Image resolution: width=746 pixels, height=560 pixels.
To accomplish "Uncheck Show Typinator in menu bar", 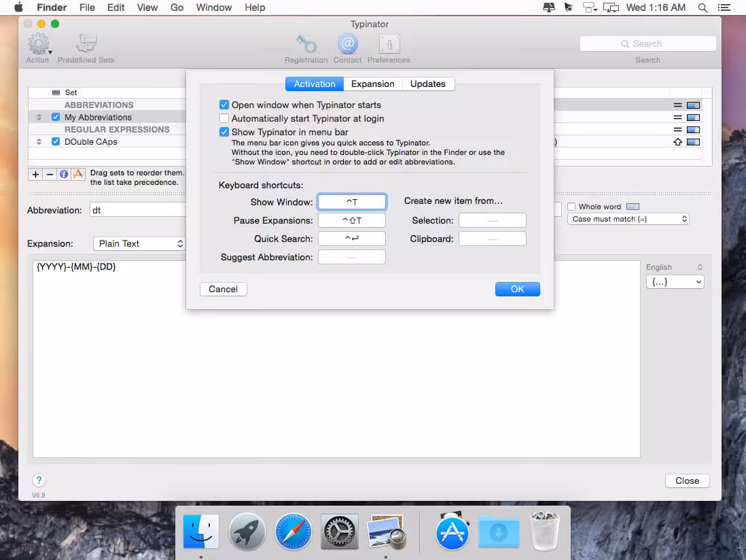I will [x=224, y=132].
